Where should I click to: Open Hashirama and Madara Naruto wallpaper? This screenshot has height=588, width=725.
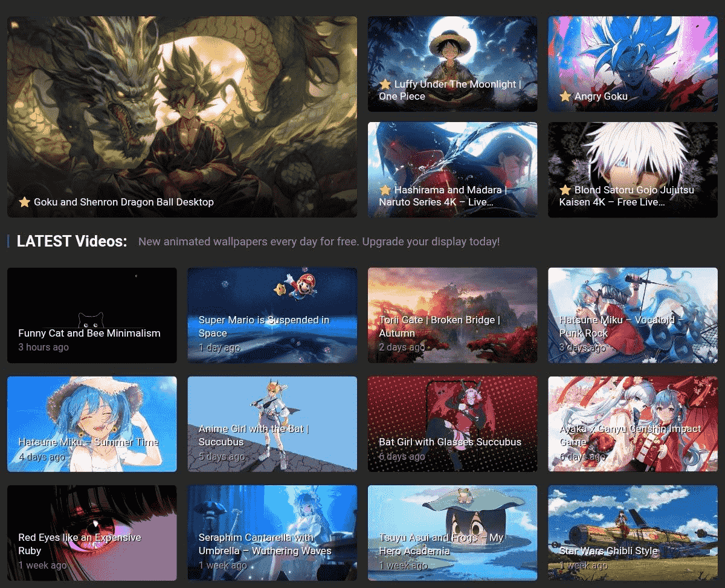pyautogui.click(x=453, y=170)
